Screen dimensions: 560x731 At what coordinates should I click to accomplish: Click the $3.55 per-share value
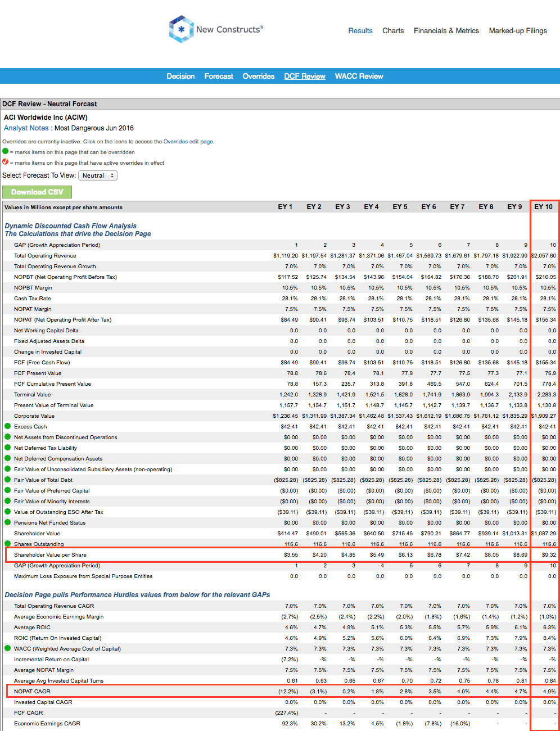pyautogui.click(x=291, y=555)
